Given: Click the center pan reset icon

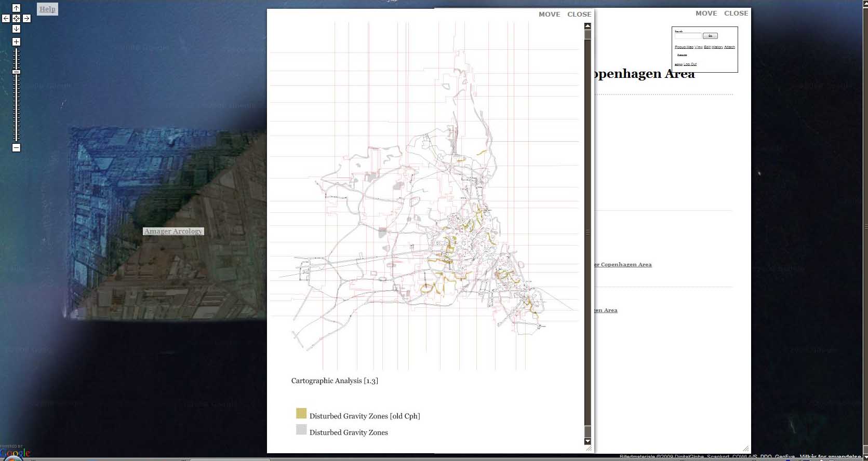Looking at the screenshot, I should pos(16,18).
